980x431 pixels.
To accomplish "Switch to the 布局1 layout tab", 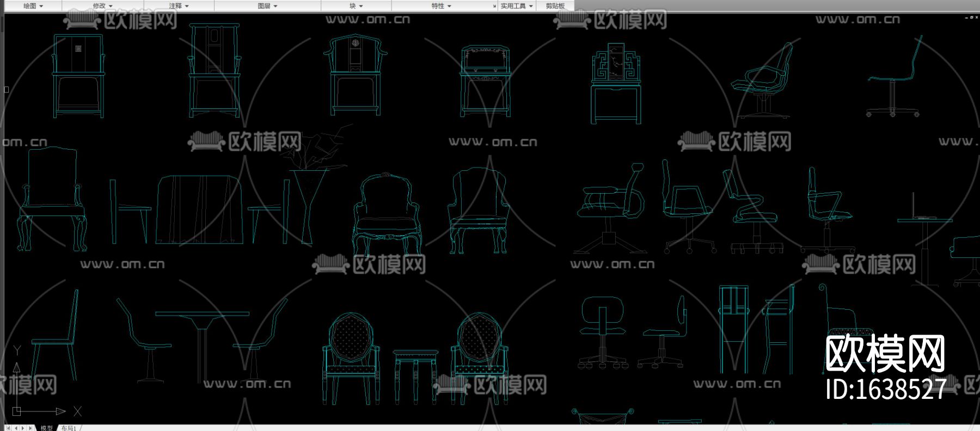I will (69, 428).
